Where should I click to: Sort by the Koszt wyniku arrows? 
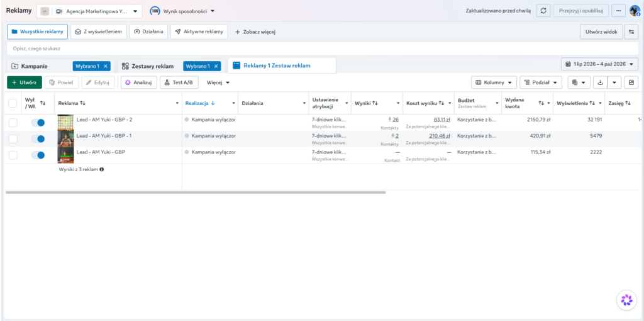point(441,103)
